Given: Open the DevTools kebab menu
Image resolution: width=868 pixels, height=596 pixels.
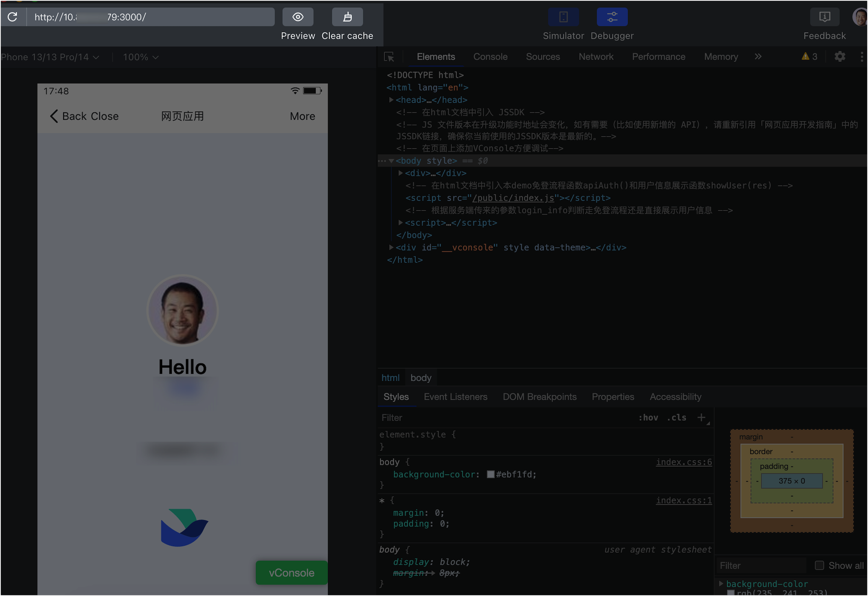Looking at the screenshot, I should pyautogui.click(x=861, y=57).
